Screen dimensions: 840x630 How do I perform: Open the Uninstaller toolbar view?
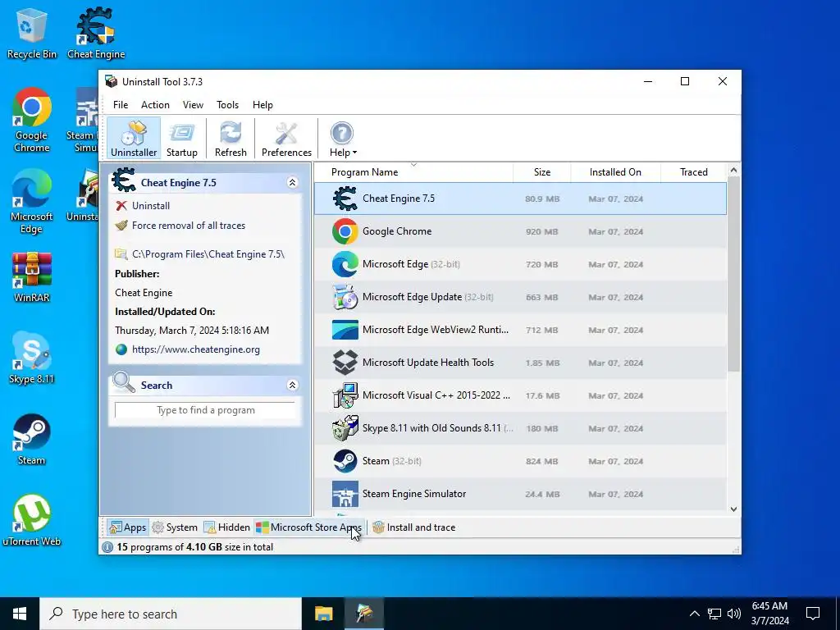tap(134, 138)
